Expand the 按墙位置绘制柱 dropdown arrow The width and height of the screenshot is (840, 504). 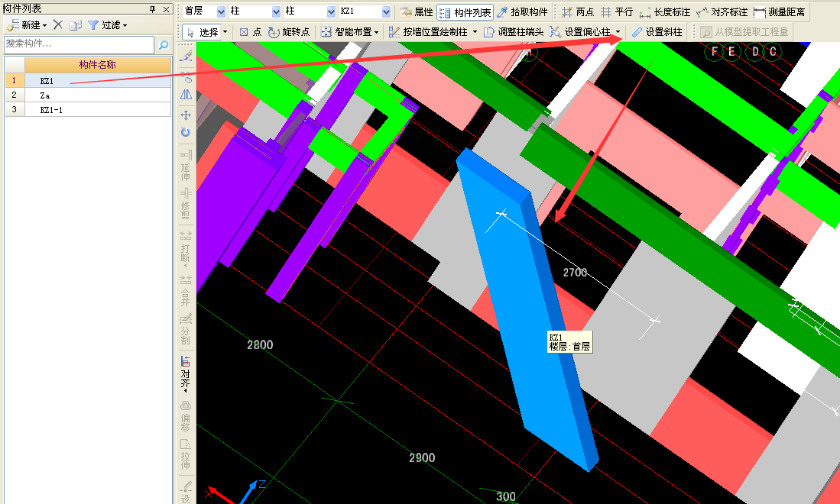pyautogui.click(x=475, y=32)
